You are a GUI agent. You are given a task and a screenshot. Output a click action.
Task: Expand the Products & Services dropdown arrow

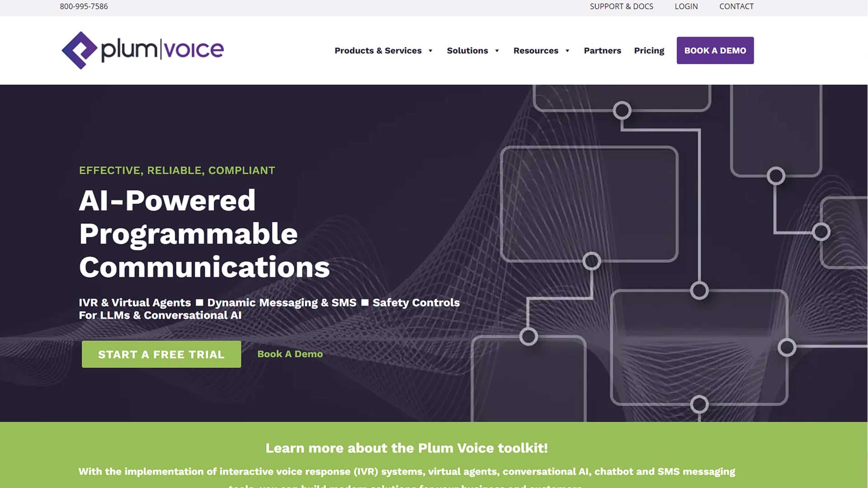[x=430, y=51]
